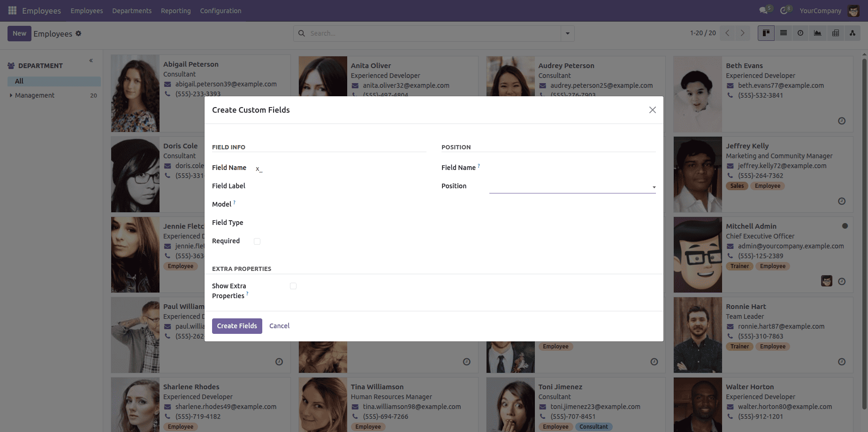
Task: Click the Trainer tag on Mitchell Admin
Action: (739, 266)
